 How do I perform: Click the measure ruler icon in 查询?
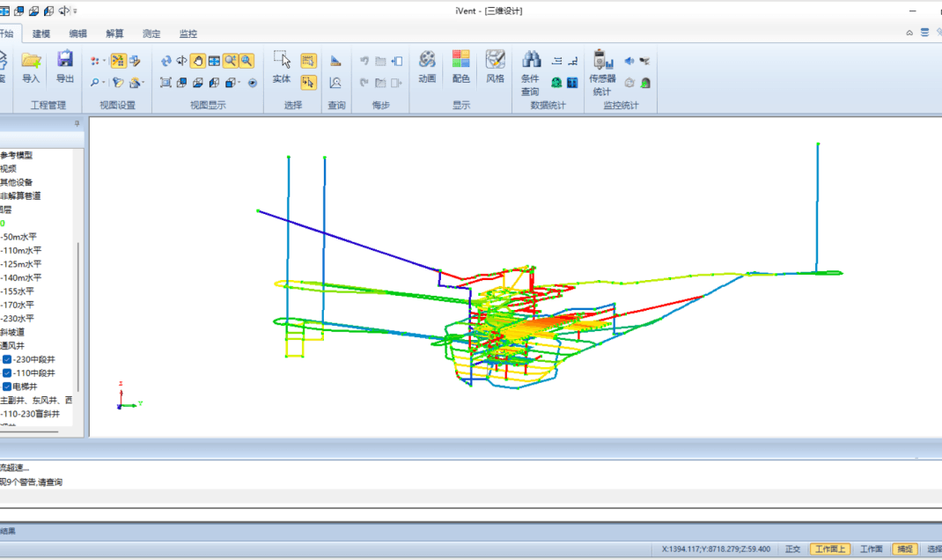335,61
